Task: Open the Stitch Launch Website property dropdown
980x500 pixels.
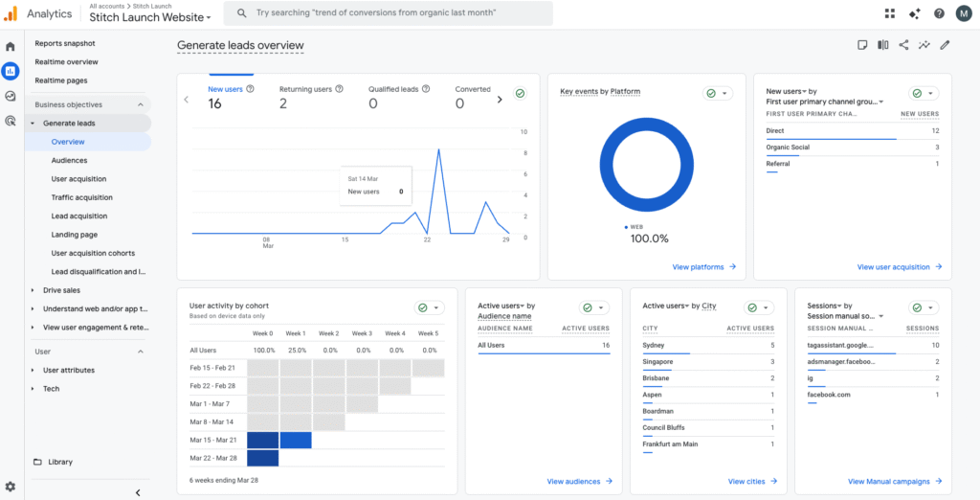Action: (150, 17)
